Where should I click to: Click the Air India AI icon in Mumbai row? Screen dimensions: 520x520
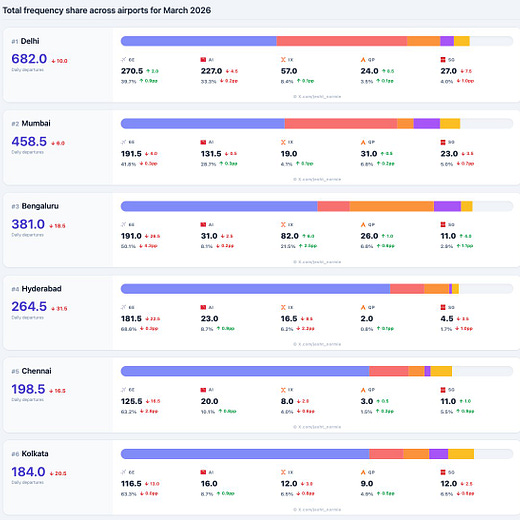203,142
